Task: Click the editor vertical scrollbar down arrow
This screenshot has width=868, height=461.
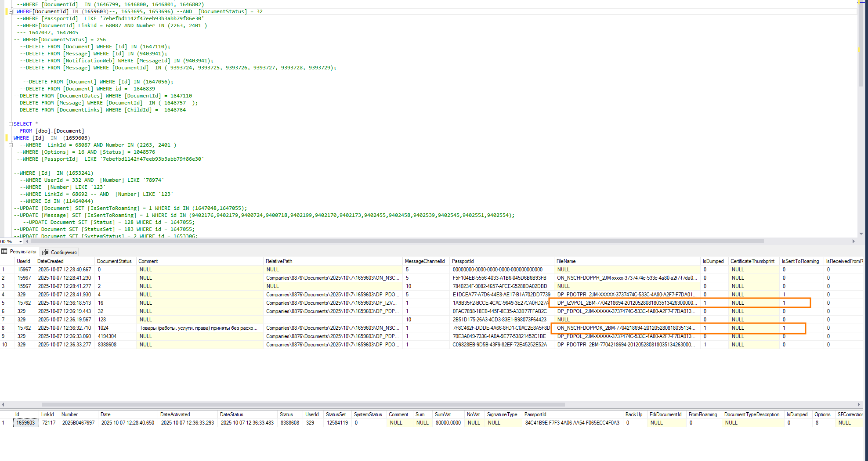Action: 861,234
